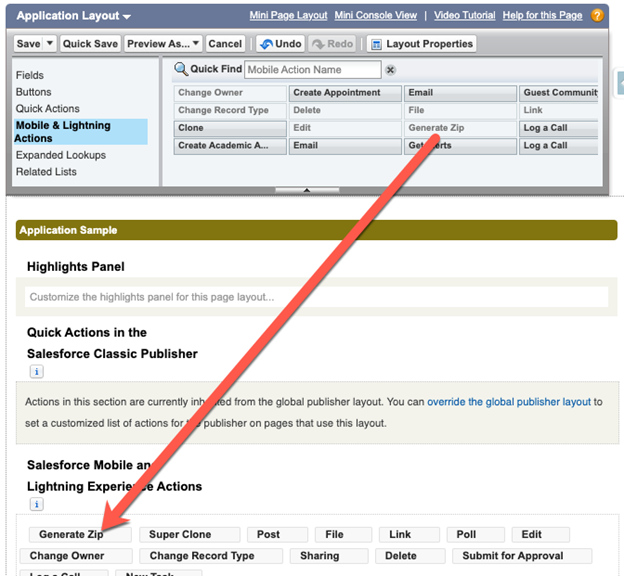Open the Mini Page Layout link

(x=288, y=16)
